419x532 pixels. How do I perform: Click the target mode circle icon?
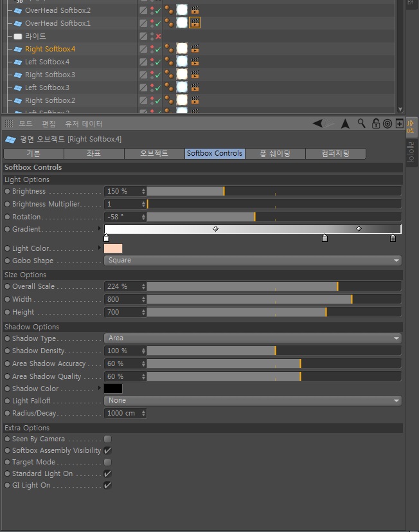(x=388, y=124)
